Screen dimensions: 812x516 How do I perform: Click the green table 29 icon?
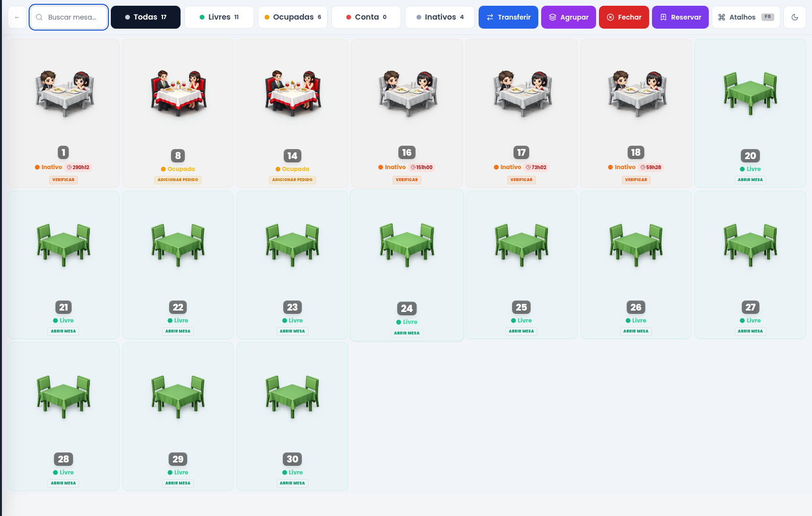178,397
